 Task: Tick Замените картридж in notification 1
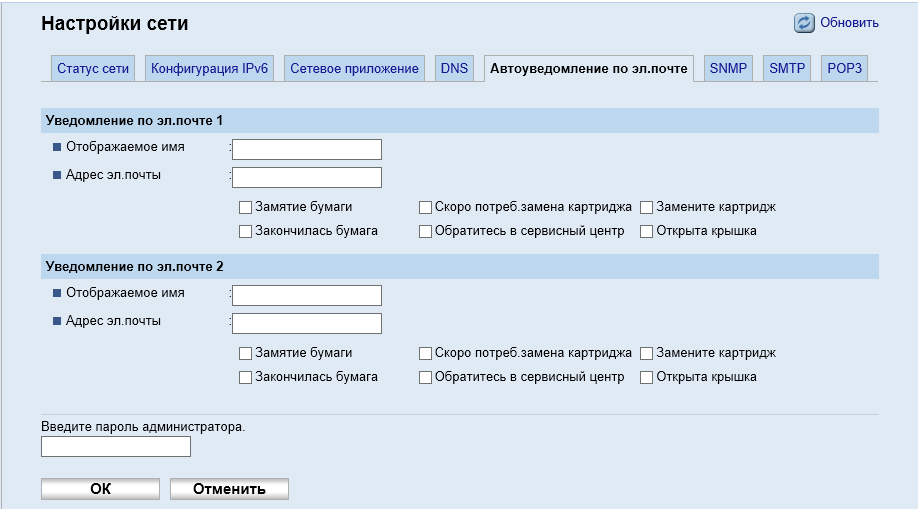pyautogui.click(x=647, y=208)
